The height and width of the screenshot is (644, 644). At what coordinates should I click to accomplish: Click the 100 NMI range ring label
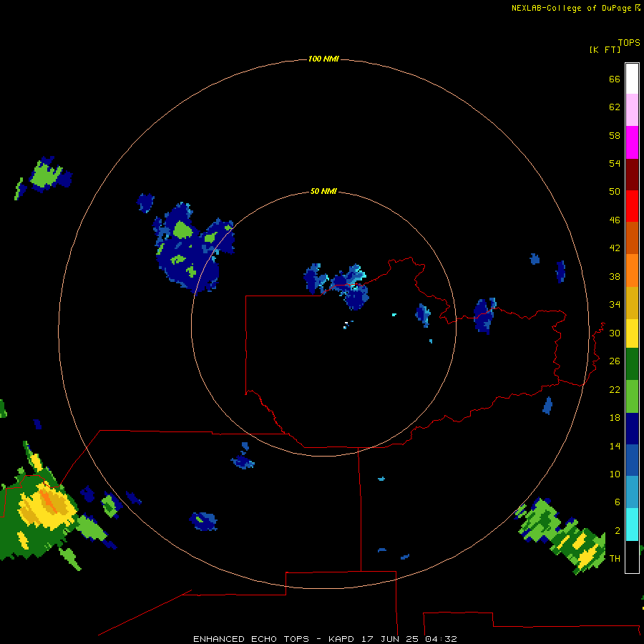[323, 59]
